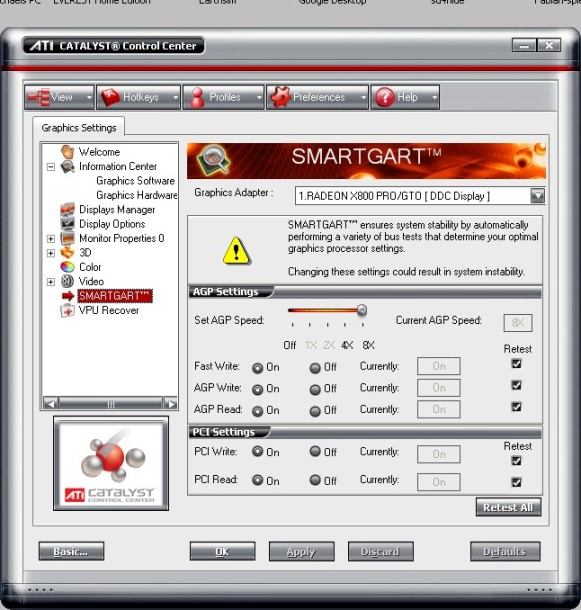Viewport: 581px width, 610px height.
Task: Switch to Basic view button
Action: [71, 551]
